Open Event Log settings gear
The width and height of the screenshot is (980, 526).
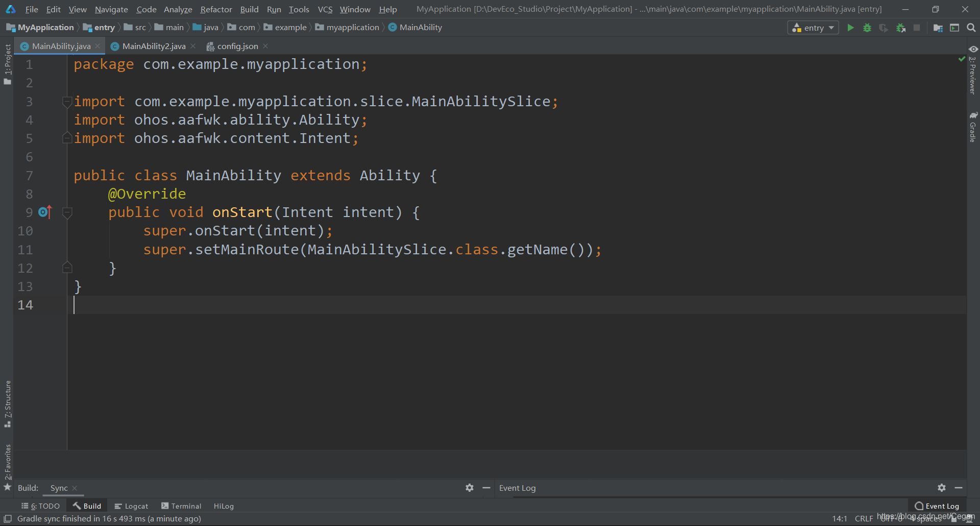942,488
